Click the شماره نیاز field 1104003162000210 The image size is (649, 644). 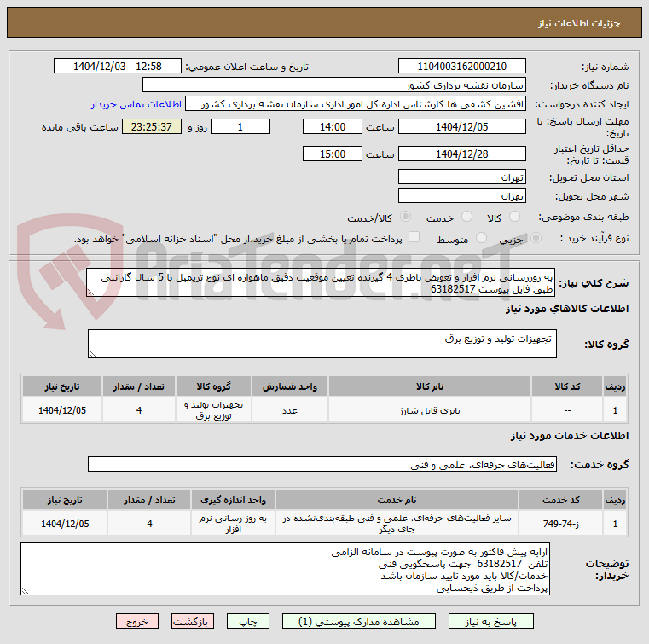(462, 66)
